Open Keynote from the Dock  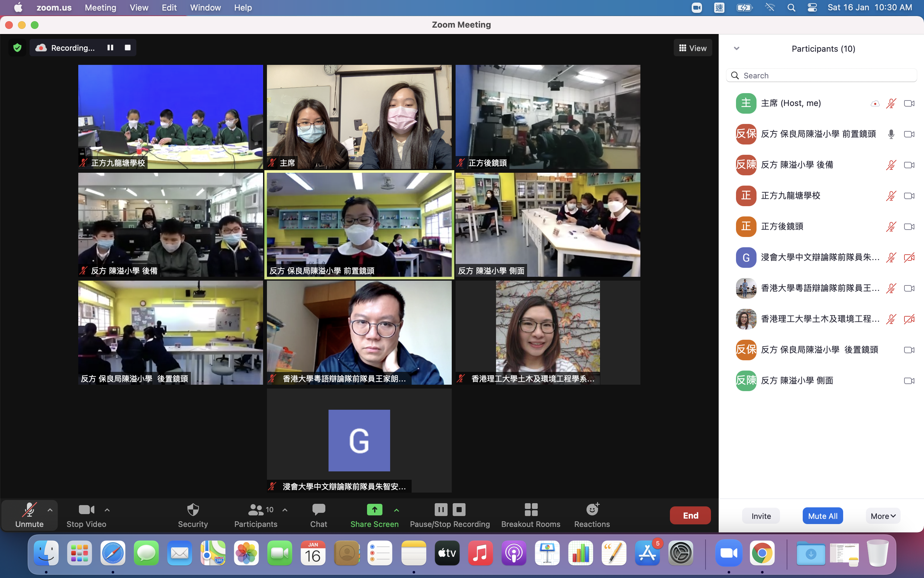(547, 553)
